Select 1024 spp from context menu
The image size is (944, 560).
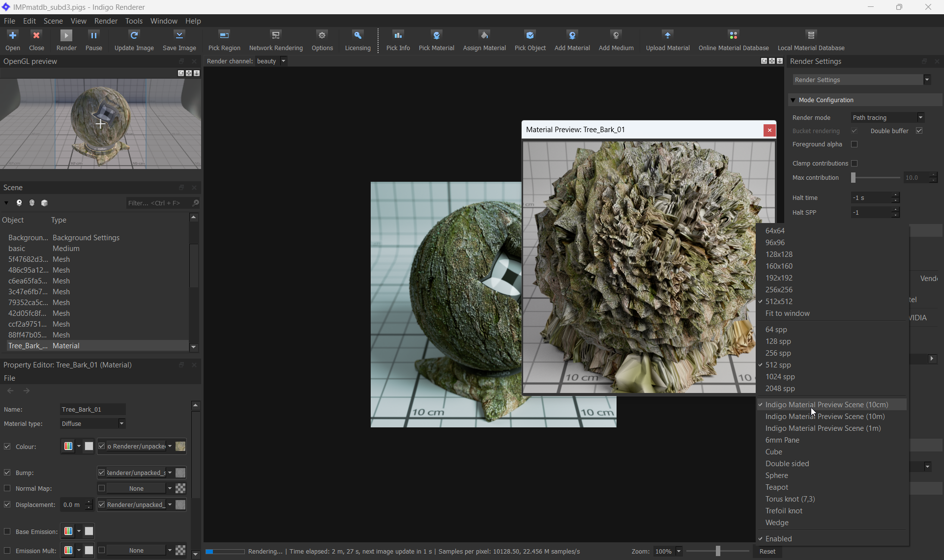(780, 377)
